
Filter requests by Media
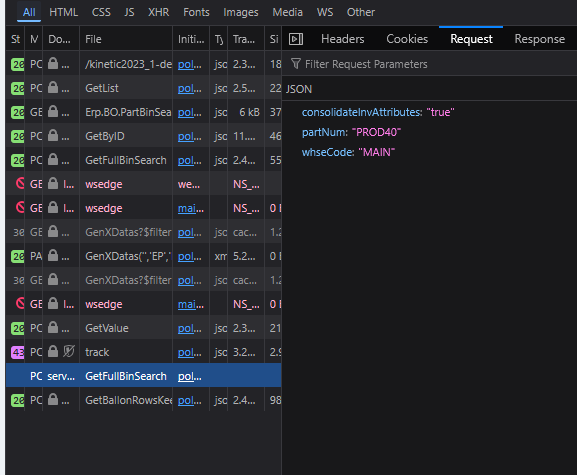pyautogui.click(x=287, y=12)
